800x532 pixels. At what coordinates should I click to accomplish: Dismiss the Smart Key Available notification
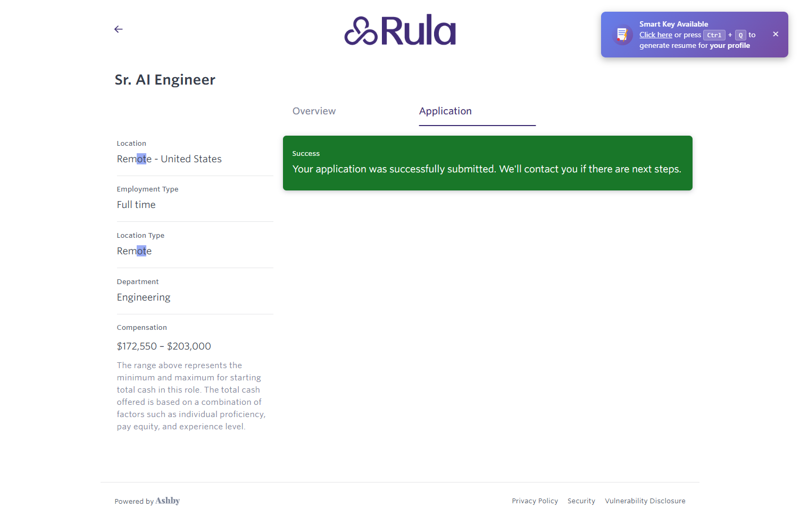[776, 34]
